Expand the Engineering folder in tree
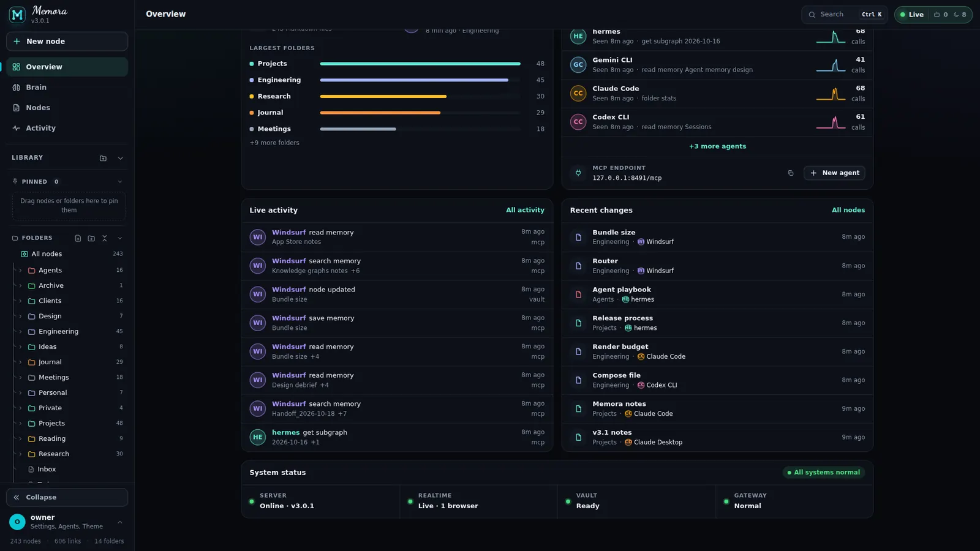Image resolution: width=980 pixels, height=551 pixels. click(20, 331)
